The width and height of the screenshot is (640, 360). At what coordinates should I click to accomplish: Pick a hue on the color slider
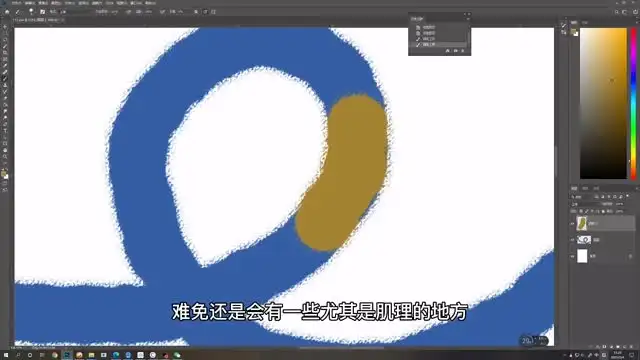point(633,104)
